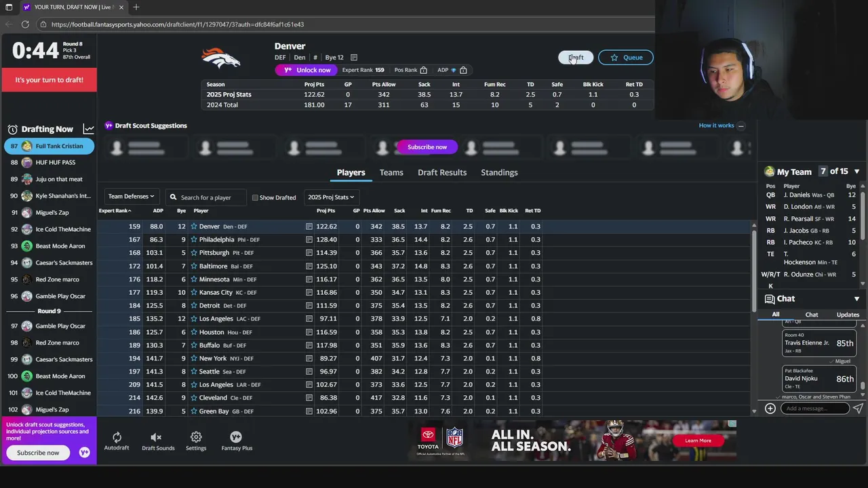Switch to the Teams tab
This screenshot has height=488, width=868.
(x=391, y=173)
